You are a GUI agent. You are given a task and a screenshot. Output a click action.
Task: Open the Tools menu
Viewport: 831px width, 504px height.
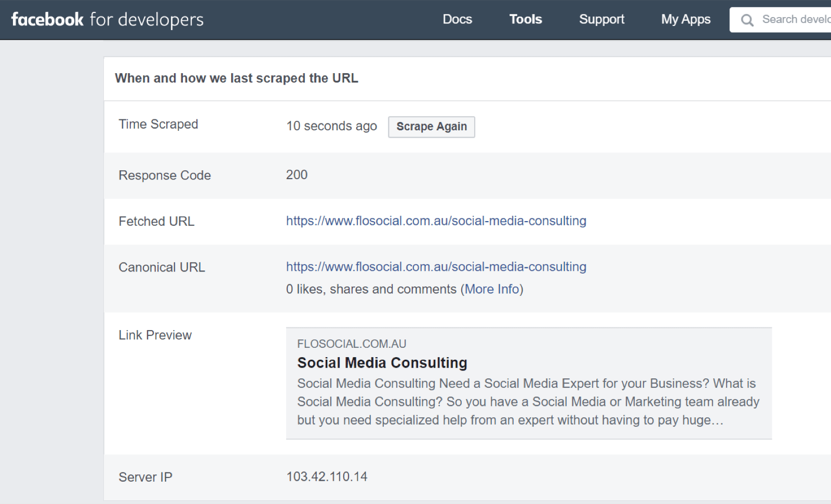point(525,20)
